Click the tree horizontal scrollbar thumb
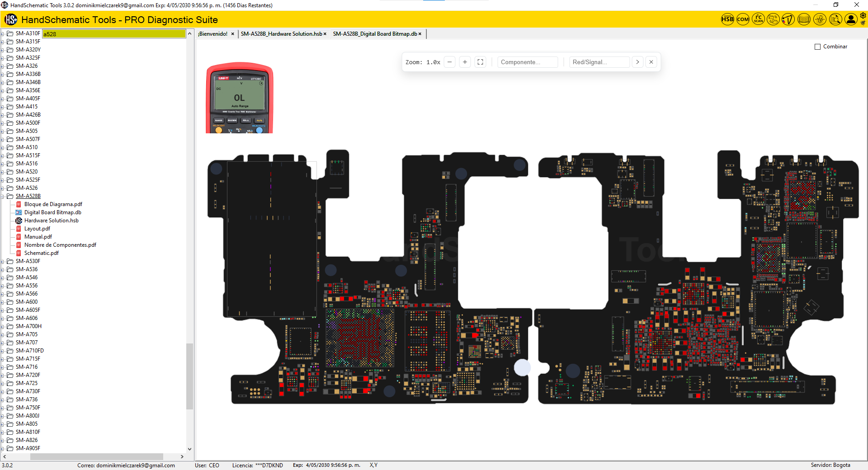The height and width of the screenshot is (470, 868). [x=97, y=456]
